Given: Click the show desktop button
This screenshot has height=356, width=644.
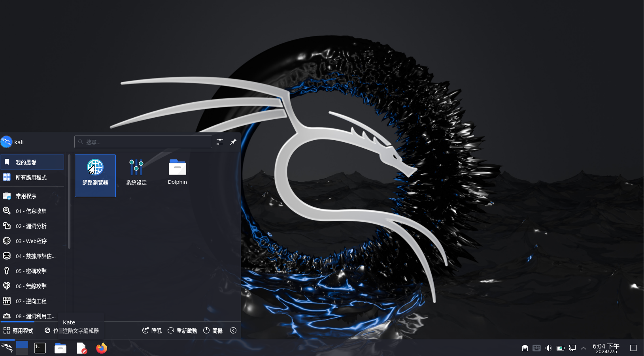Looking at the screenshot, I should point(633,348).
